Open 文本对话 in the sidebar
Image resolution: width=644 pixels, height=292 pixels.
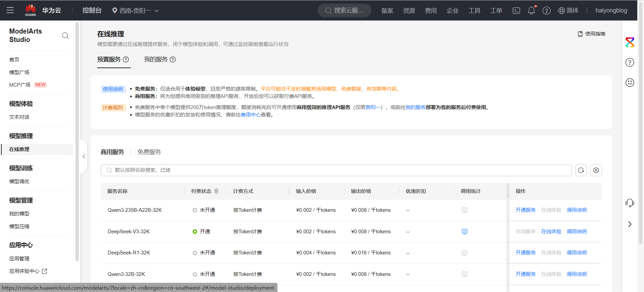point(19,117)
